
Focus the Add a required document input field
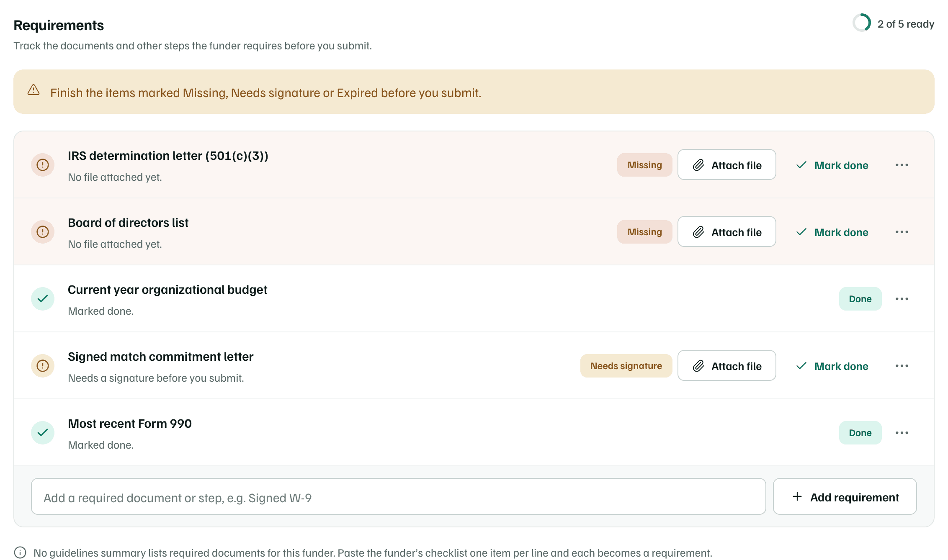click(x=398, y=497)
